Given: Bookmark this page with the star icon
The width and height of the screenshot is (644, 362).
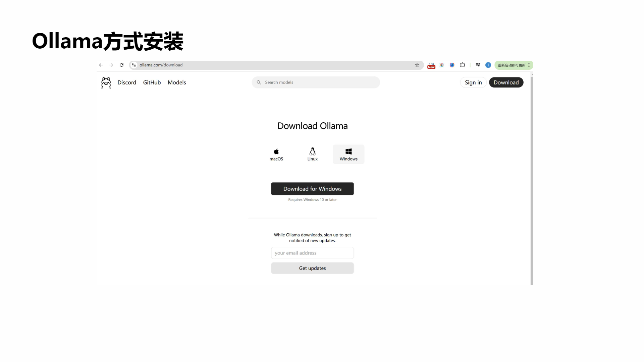Looking at the screenshot, I should [417, 65].
